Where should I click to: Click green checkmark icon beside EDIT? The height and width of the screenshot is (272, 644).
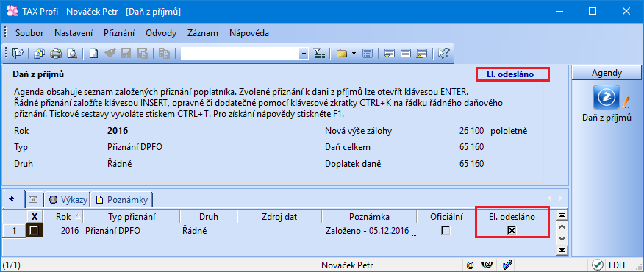click(598, 265)
